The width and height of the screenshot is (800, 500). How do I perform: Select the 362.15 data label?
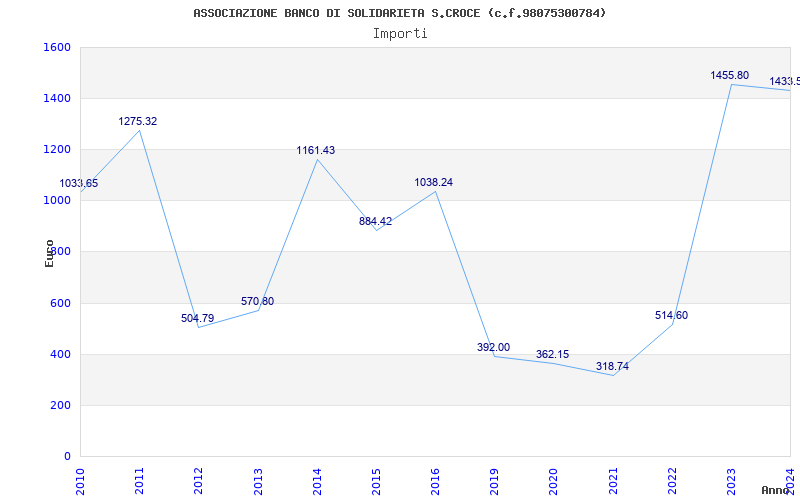[x=553, y=355]
